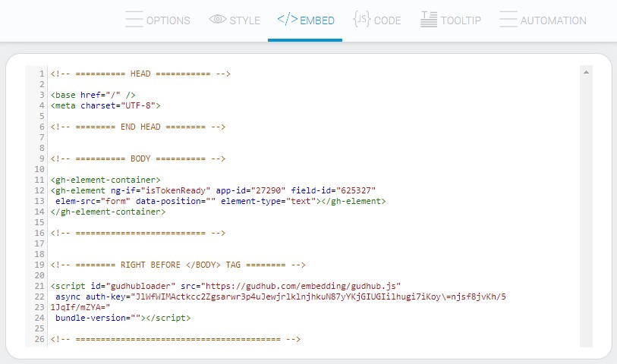Click the meta charset line in the code
This screenshot has width=617, height=364.
click(x=105, y=105)
